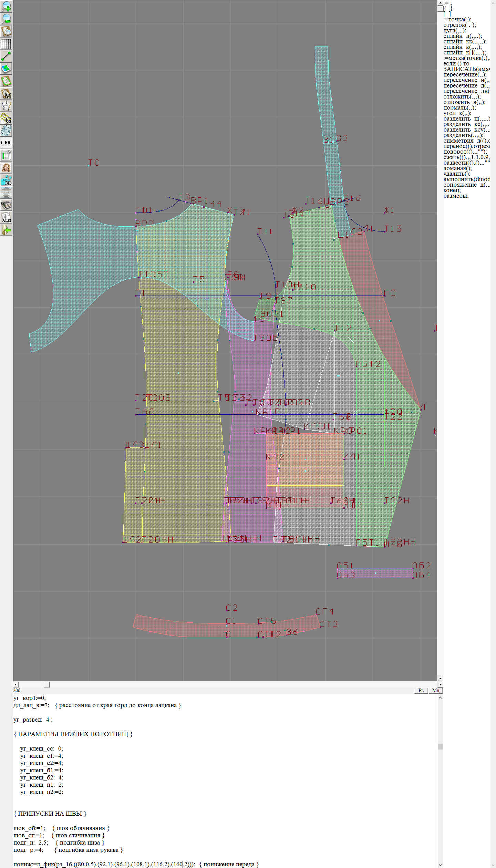Click the zoom in magnifier icon
Image resolution: width=496 pixels, height=868 pixels.
(x=6, y=6)
